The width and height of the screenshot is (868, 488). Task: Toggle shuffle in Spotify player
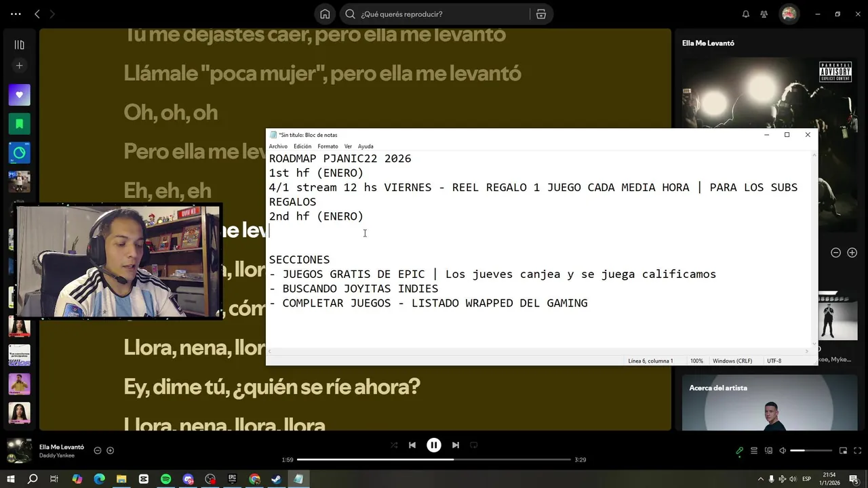coord(394,445)
